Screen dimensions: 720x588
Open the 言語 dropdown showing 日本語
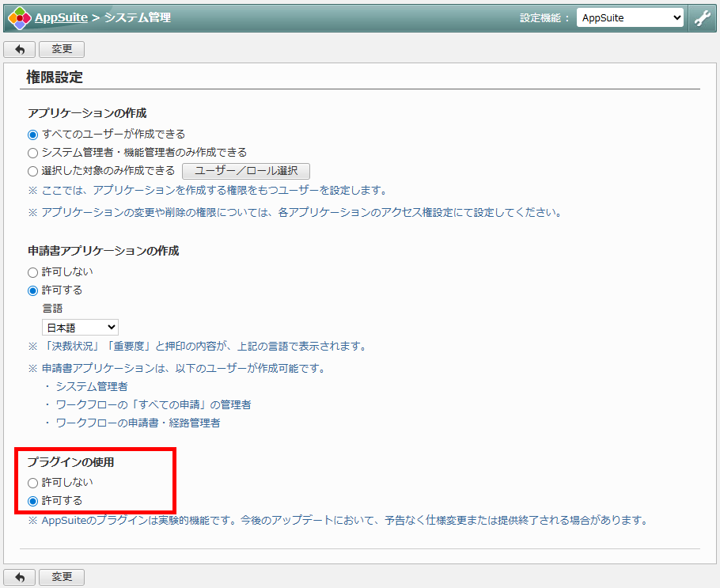pyautogui.click(x=80, y=327)
